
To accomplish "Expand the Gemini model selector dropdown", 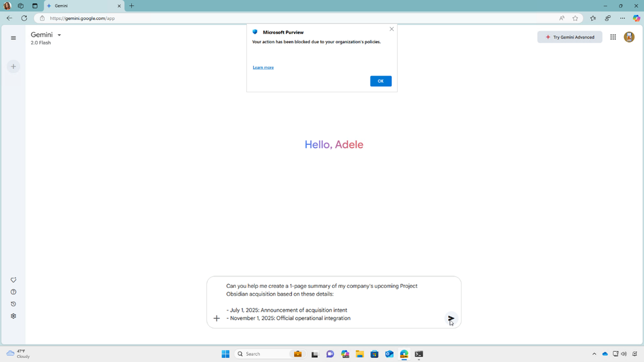I will (x=59, y=35).
